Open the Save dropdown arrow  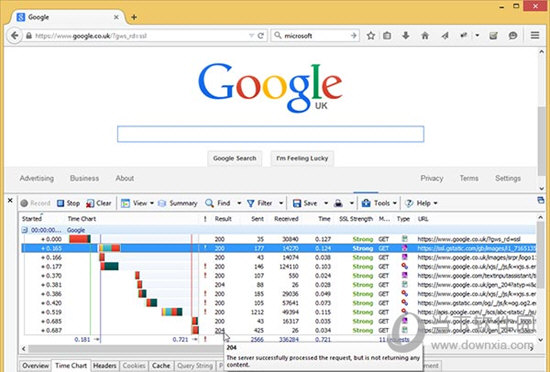pyautogui.click(x=326, y=203)
